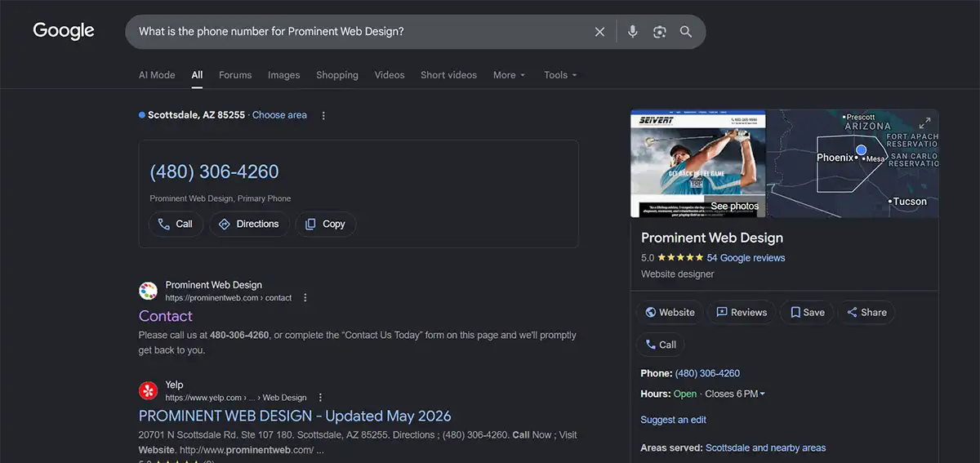This screenshot has width=980, height=463.
Task: Click the blue location dot beside Scottsdale, AZ 85255
Action: pos(142,115)
